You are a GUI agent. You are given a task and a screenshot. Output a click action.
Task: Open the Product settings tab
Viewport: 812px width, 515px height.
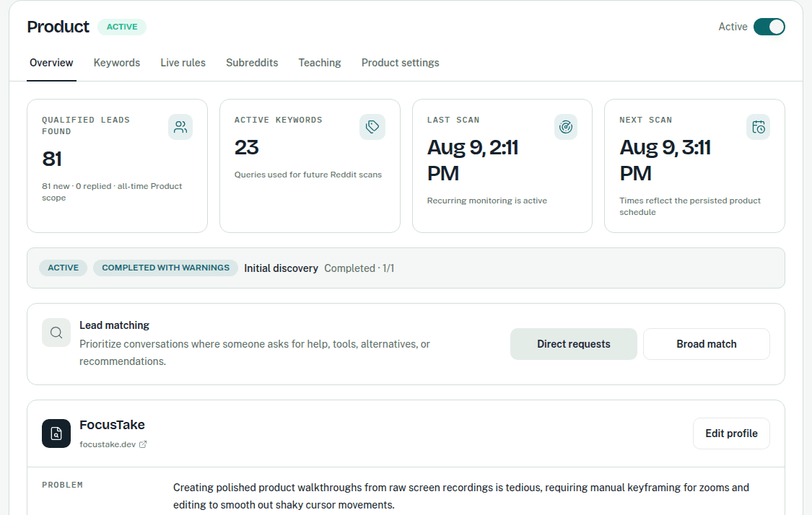[400, 63]
